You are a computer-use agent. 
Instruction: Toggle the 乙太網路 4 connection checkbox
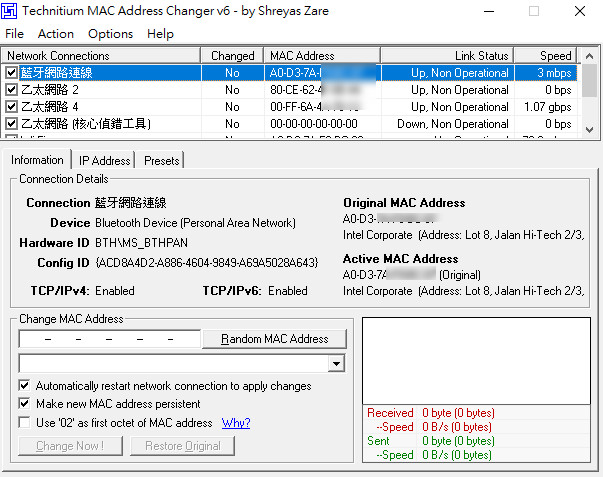click(x=12, y=107)
